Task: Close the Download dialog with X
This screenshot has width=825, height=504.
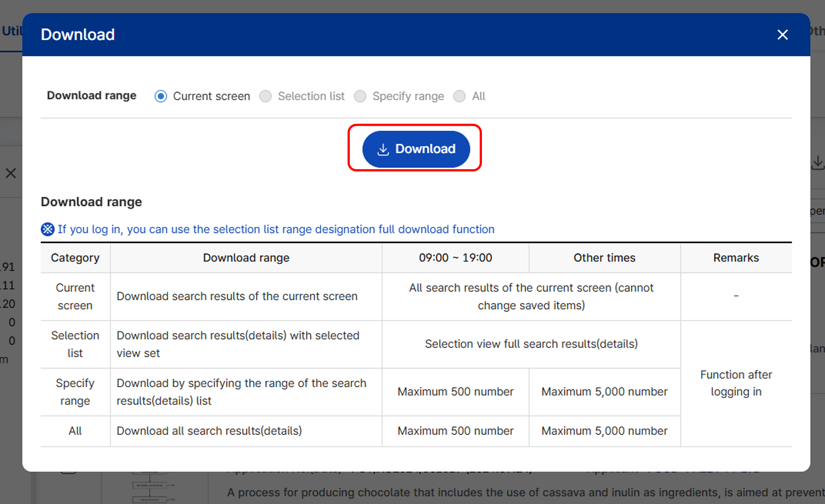Action: coord(782,35)
